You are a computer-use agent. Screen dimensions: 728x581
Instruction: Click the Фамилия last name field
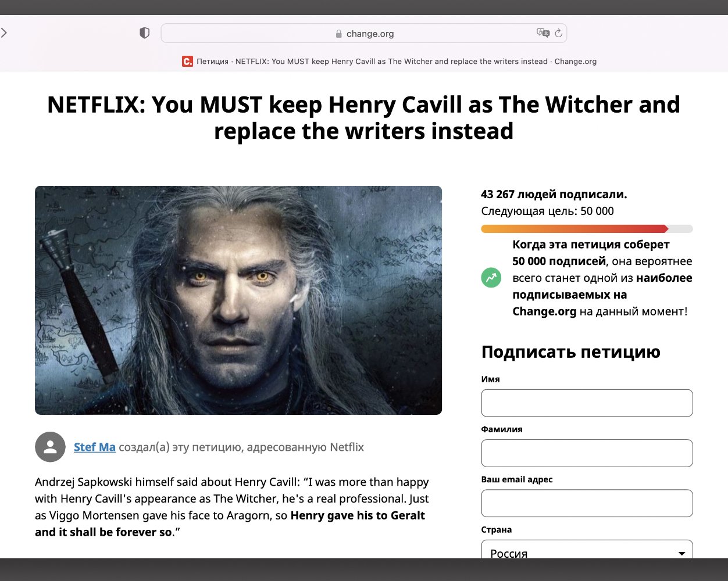point(586,453)
